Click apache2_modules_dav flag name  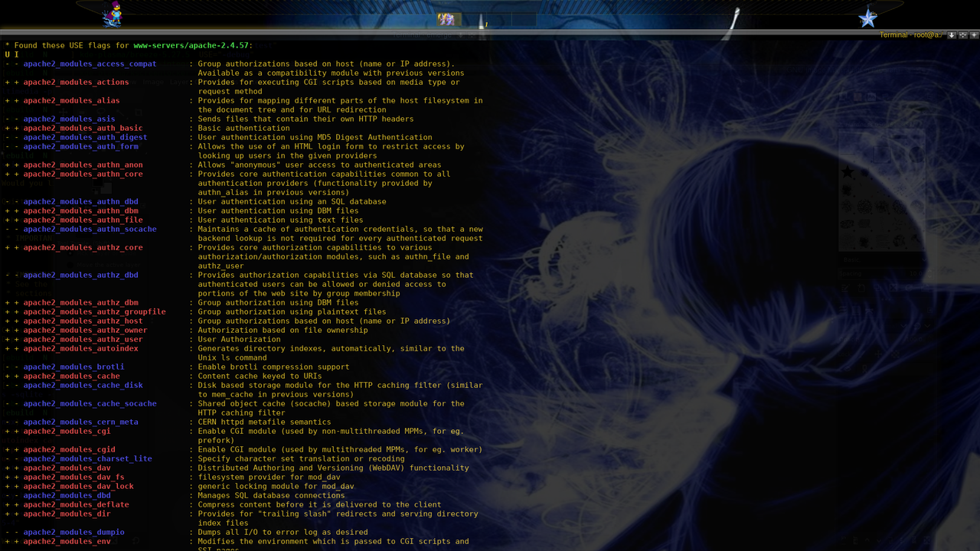(x=67, y=468)
